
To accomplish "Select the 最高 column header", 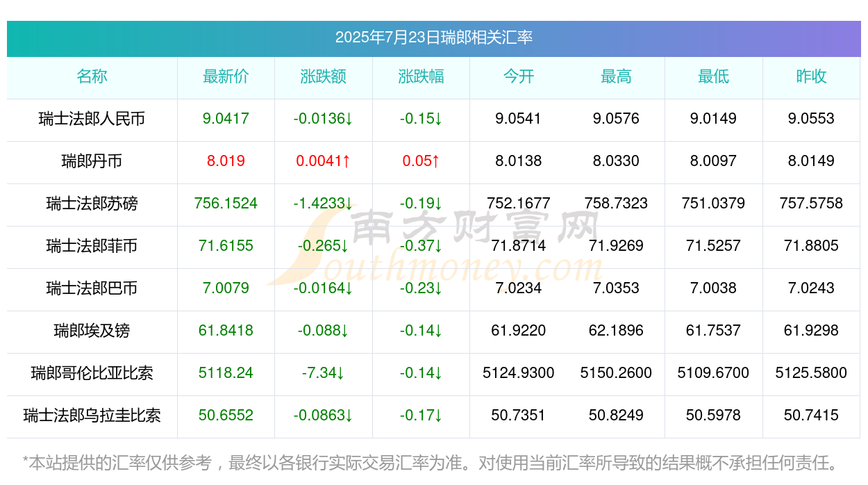I will coord(616,76).
